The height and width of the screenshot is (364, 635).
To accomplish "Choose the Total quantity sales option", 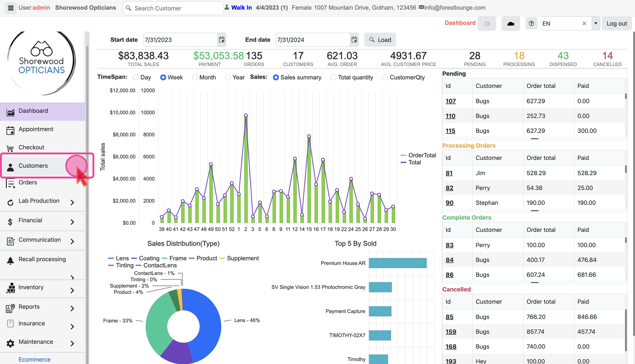I will pyautogui.click(x=333, y=78).
